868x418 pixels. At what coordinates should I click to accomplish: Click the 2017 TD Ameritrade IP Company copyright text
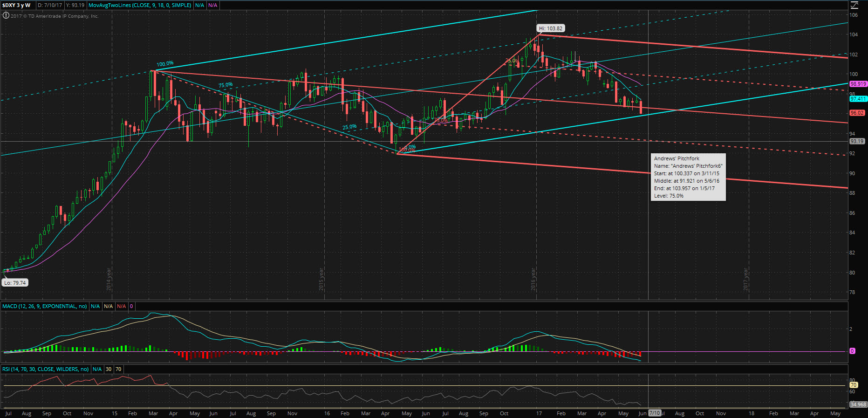[55, 16]
